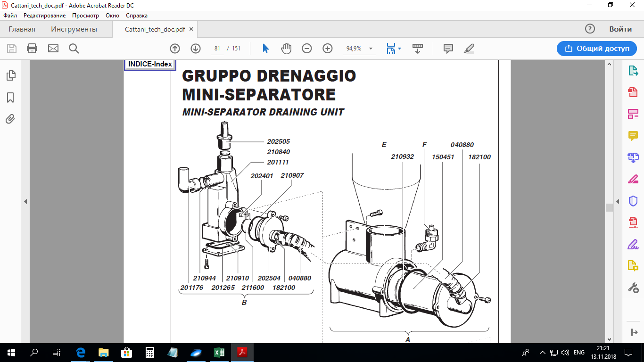Select the Highlight text tool
The height and width of the screenshot is (362, 644).
pyautogui.click(x=469, y=49)
